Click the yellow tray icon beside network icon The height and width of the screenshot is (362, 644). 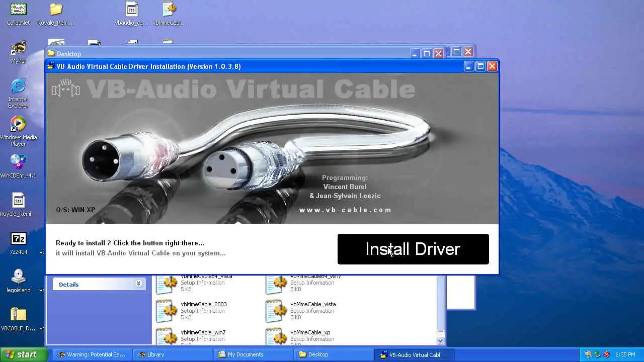[588, 354]
